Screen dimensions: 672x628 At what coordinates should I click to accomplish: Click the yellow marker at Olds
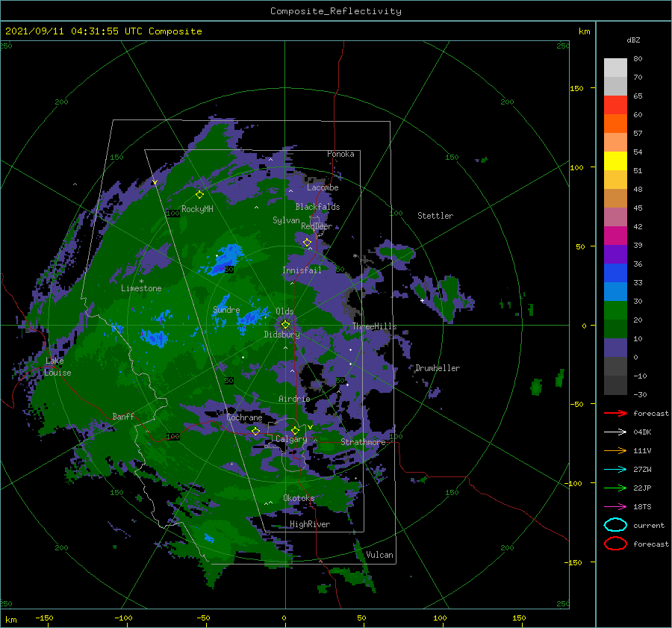[x=285, y=325]
